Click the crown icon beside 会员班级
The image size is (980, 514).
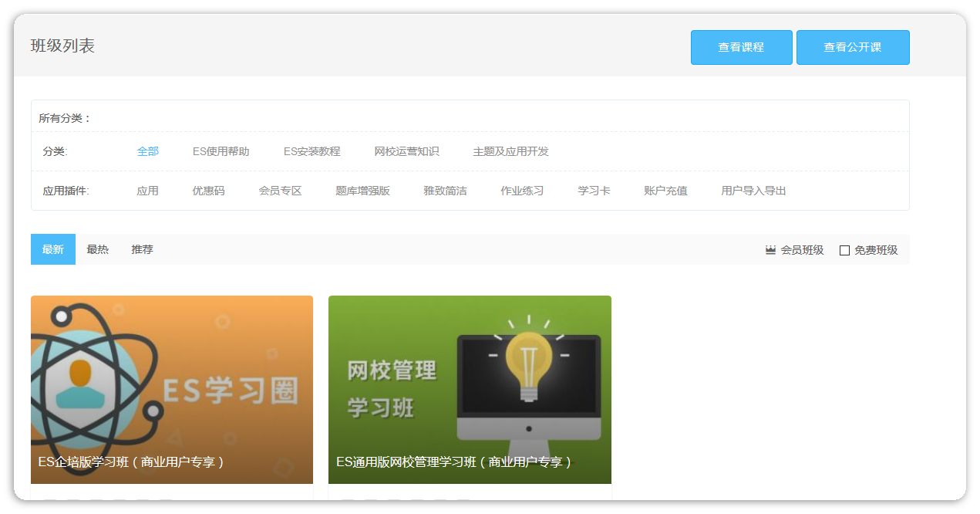point(770,250)
